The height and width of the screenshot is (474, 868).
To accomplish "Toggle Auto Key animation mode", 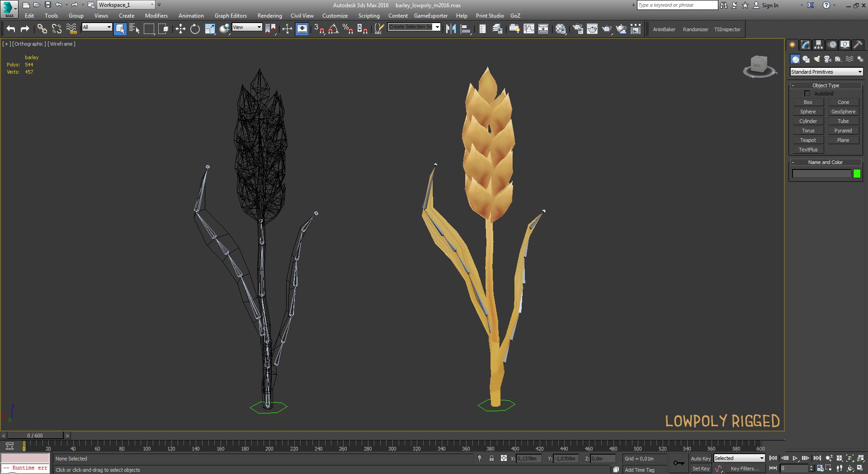I will click(701, 458).
